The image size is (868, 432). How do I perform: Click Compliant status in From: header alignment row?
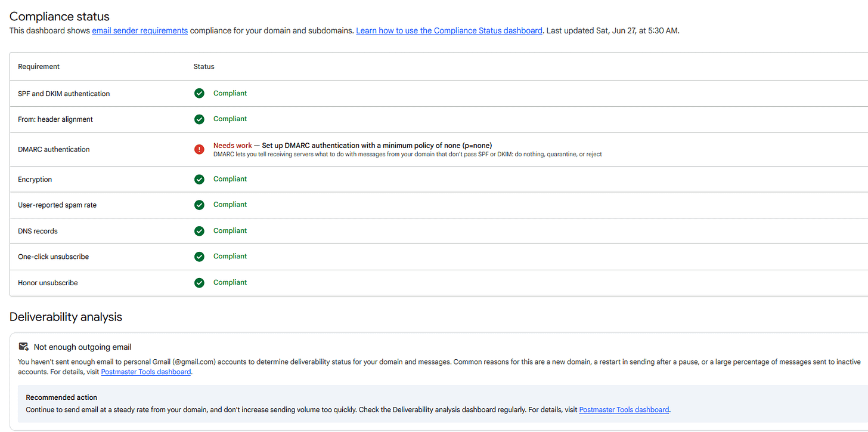click(x=230, y=119)
